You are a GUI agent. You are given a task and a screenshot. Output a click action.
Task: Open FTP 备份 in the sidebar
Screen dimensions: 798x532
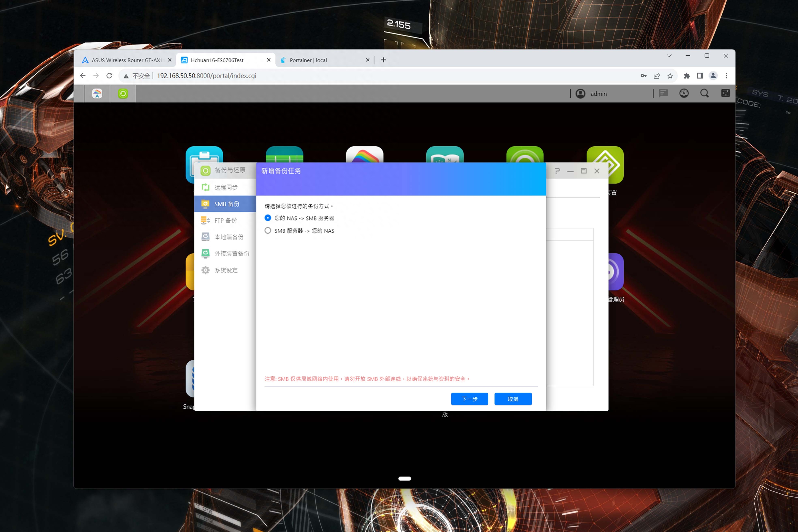(225, 221)
